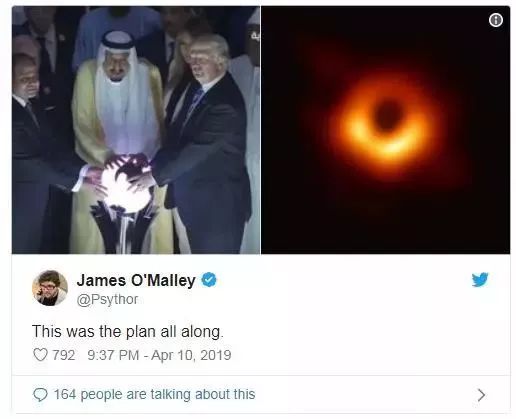Image resolution: width=516 pixels, height=419 pixels.
Task: Click the 792 likes count
Action: coord(64,355)
